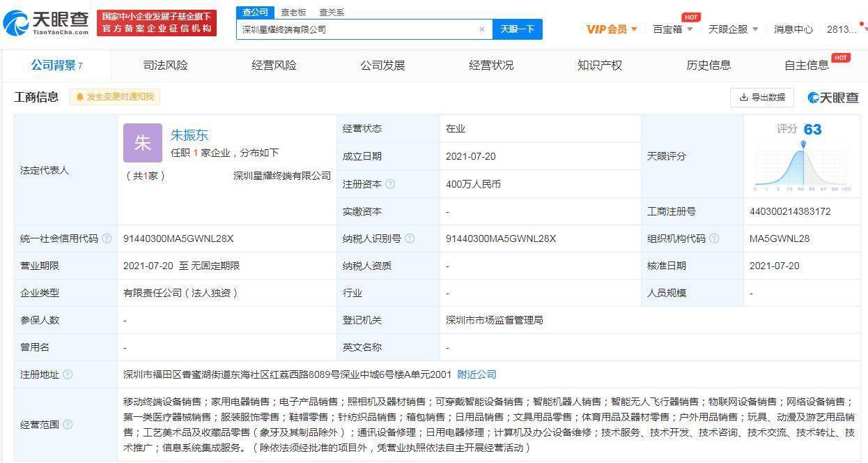Click the 朱 avatar of legal representative
868x463 pixels.
point(141,143)
